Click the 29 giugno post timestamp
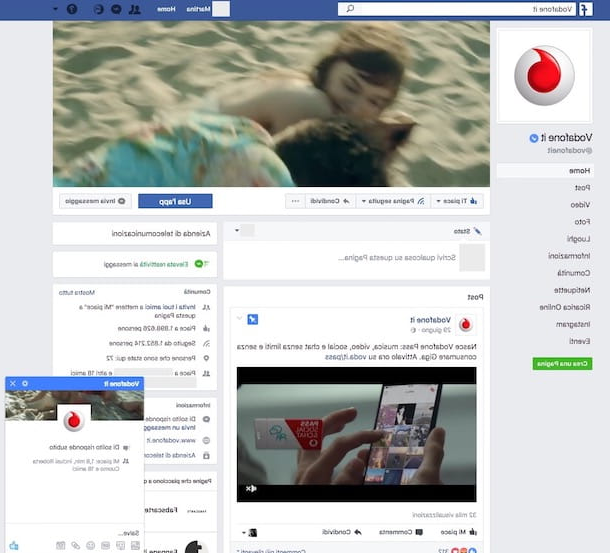The width and height of the screenshot is (610, 553). point(436,330)
